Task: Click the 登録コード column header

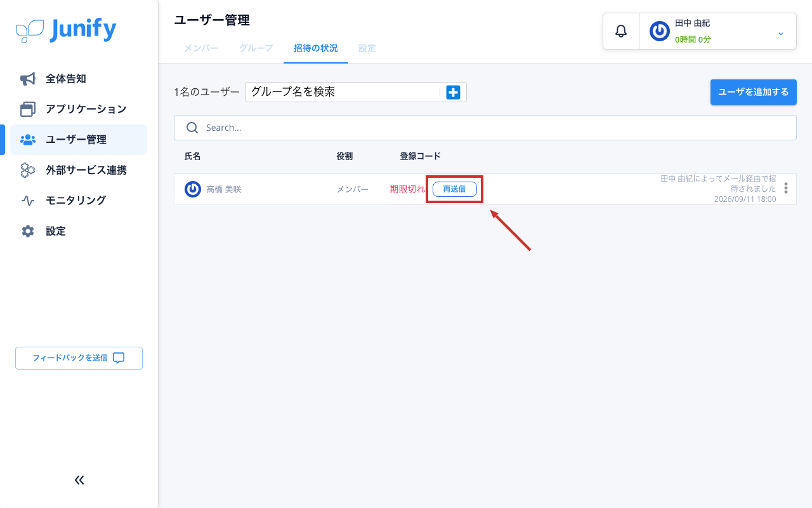Action: pyautogui.click(x=420, y=156)
